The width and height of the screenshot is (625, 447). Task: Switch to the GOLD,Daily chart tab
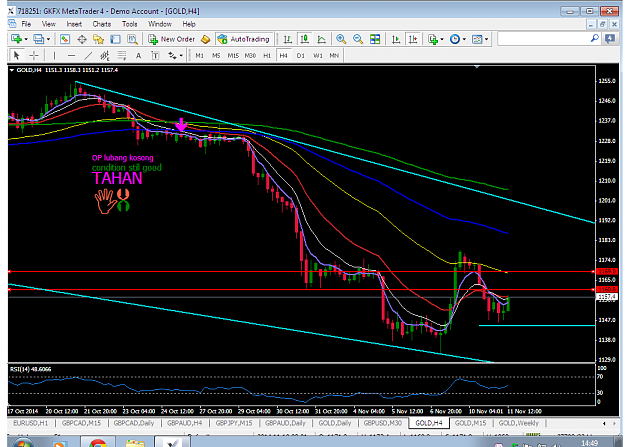coord(335,423)
